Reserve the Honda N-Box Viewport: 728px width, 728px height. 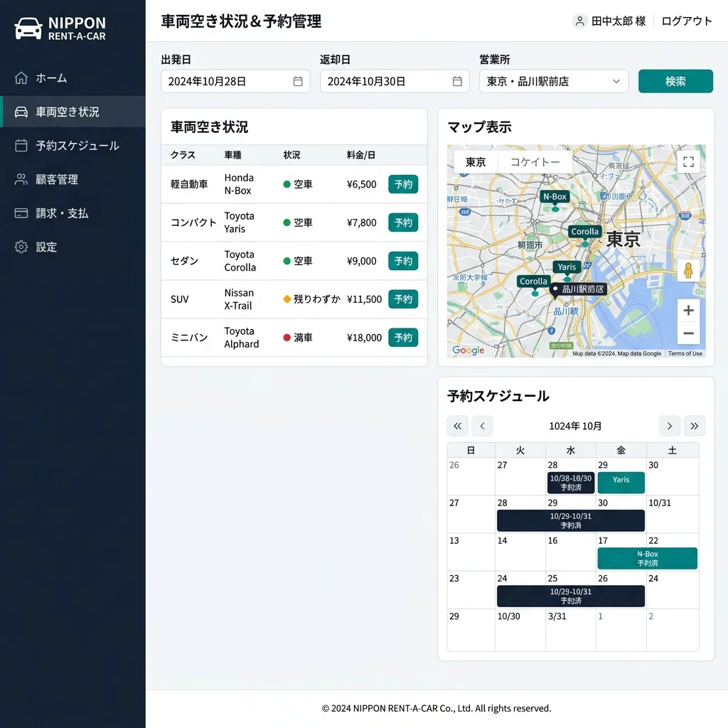pyautogui.click(x=403, y=184)
